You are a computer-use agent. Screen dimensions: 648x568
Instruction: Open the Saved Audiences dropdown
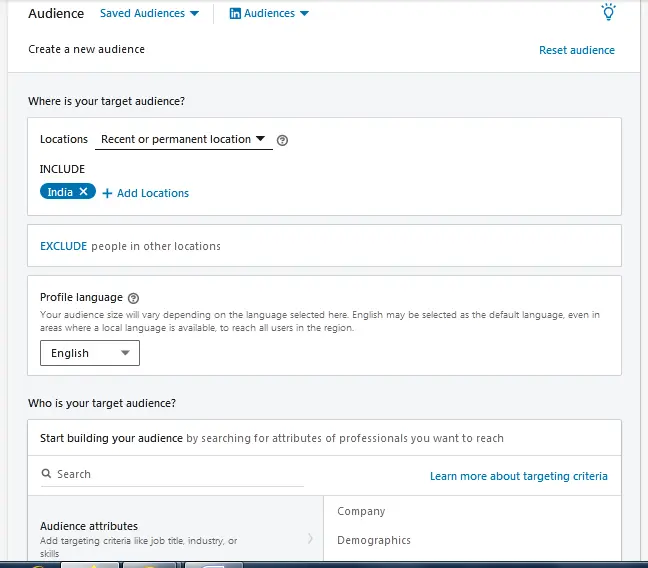click(x=149, y=14)
